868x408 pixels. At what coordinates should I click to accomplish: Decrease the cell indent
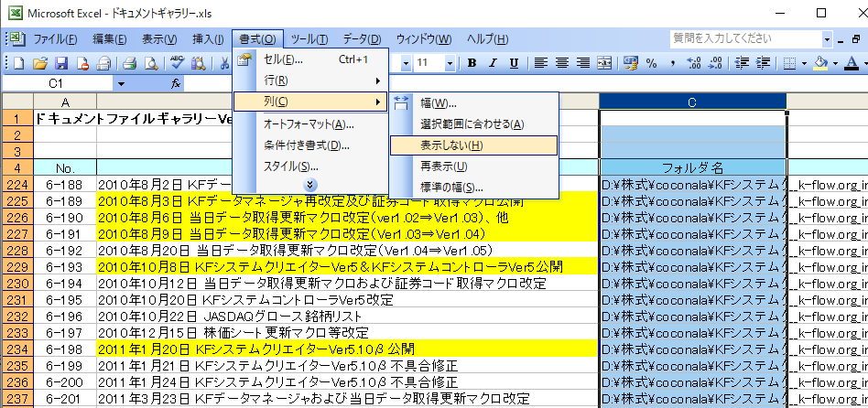coord(742,63)
